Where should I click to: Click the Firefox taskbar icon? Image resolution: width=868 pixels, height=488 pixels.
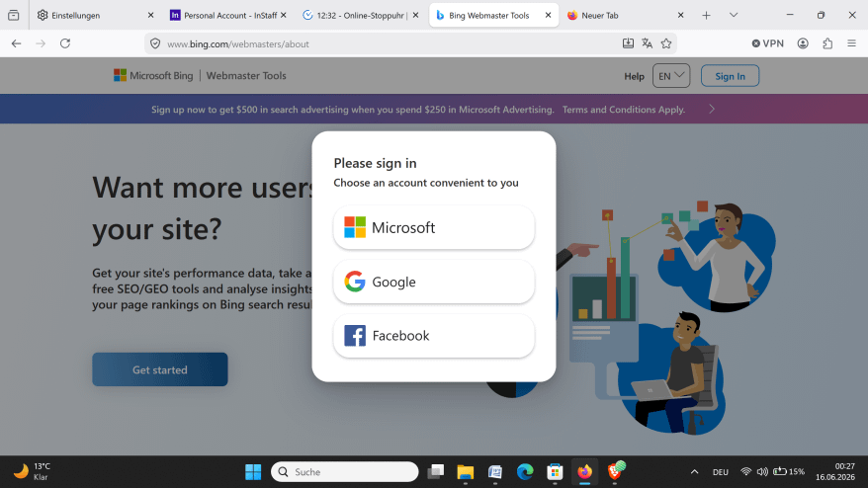pyautogui.click(x=584, y=472)
